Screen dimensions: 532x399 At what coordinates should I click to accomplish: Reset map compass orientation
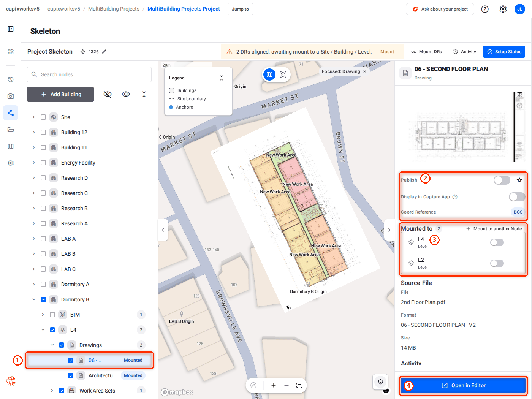[253, 385]
